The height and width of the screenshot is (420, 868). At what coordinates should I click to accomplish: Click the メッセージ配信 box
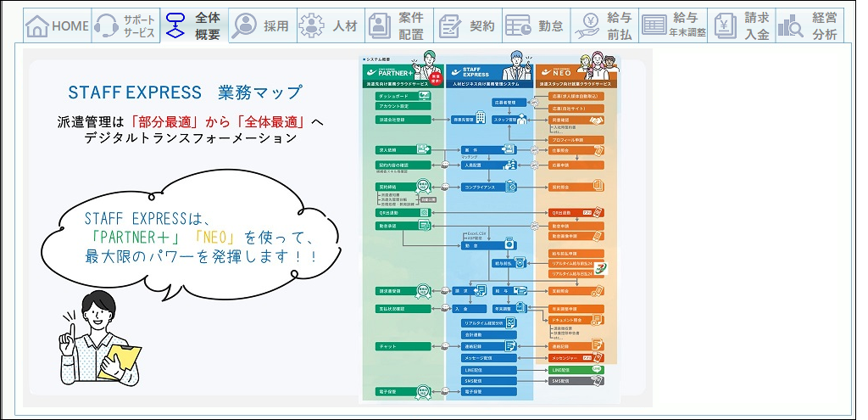489,358
